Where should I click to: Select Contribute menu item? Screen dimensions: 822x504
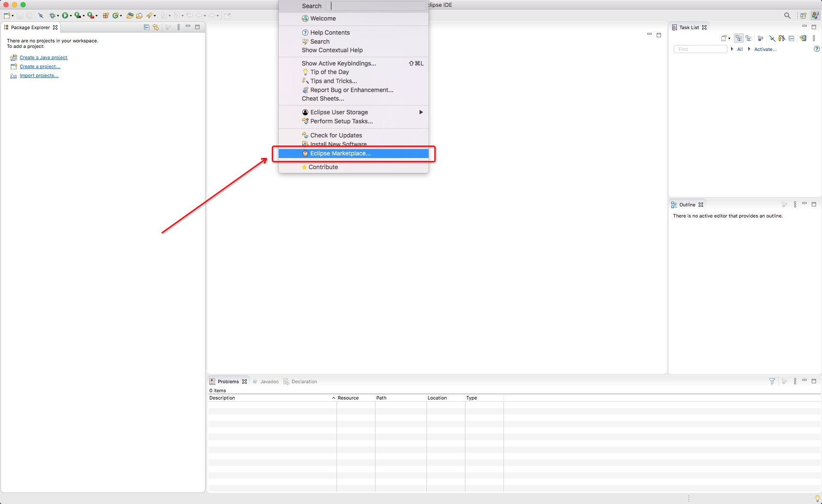(354, 167)
